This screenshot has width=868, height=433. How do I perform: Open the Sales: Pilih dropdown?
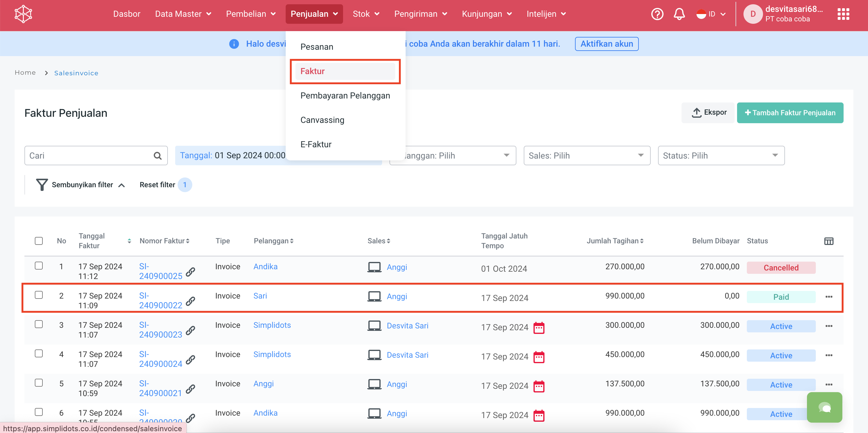(x=587, y=156)
